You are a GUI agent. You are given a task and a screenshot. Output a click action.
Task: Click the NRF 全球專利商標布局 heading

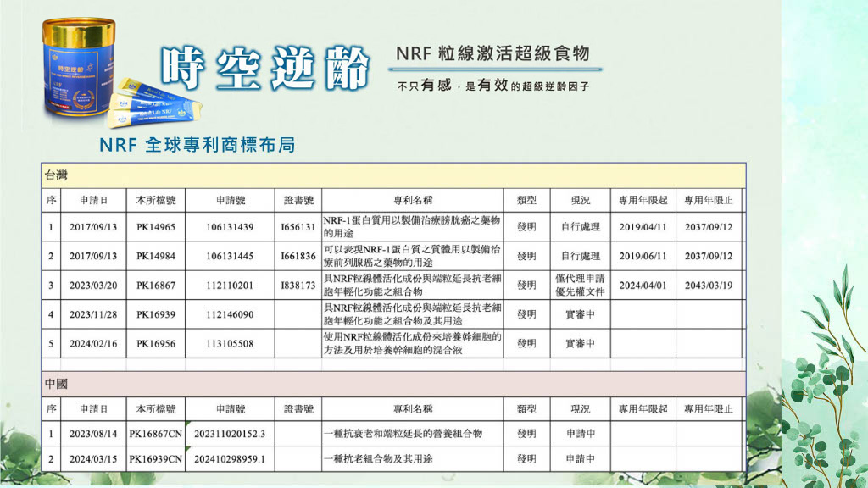coord(197,145)
